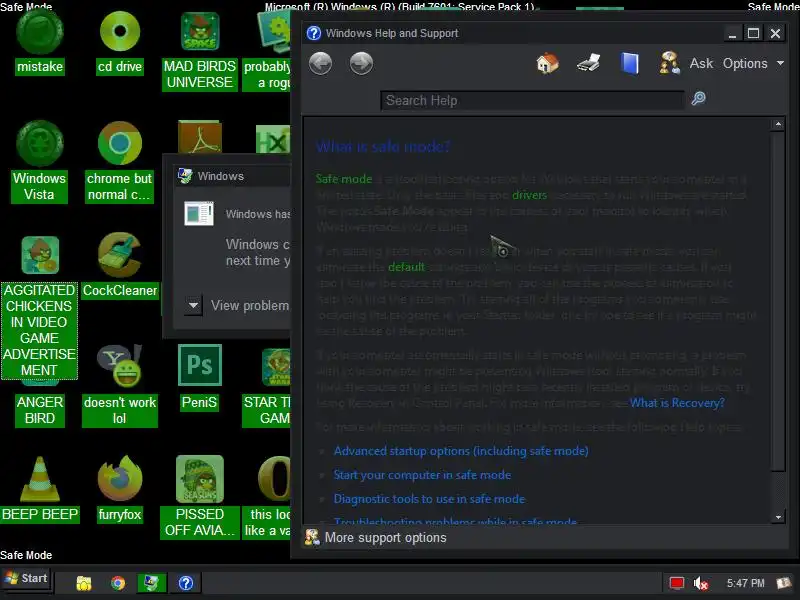Image resolution: width=800 pixels, height=600 pixels.
Task: Open the Start menu
Action: (26, 579)
